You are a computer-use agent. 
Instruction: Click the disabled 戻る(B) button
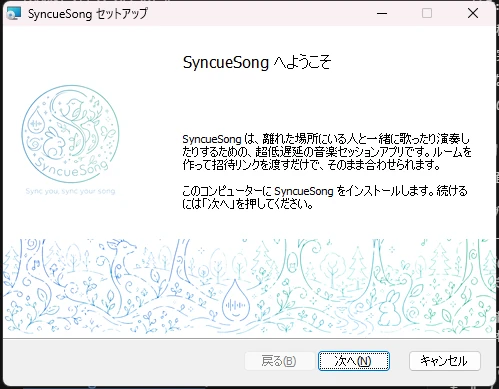coord(279,361)
